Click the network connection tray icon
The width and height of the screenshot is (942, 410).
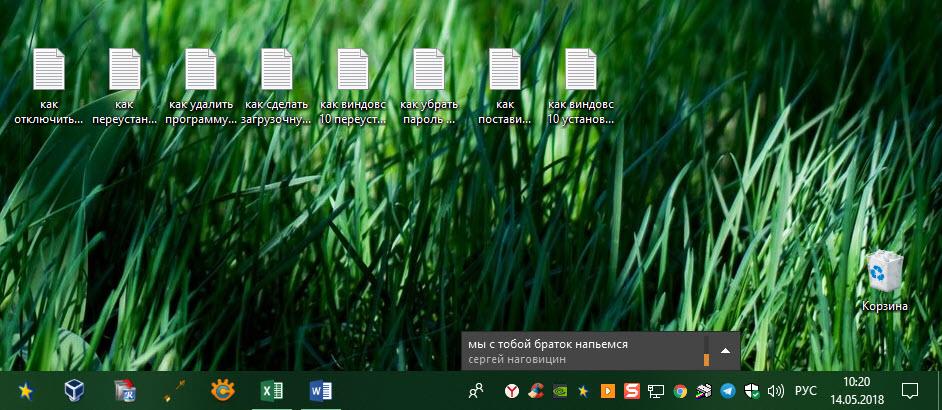tap(656, 391)
